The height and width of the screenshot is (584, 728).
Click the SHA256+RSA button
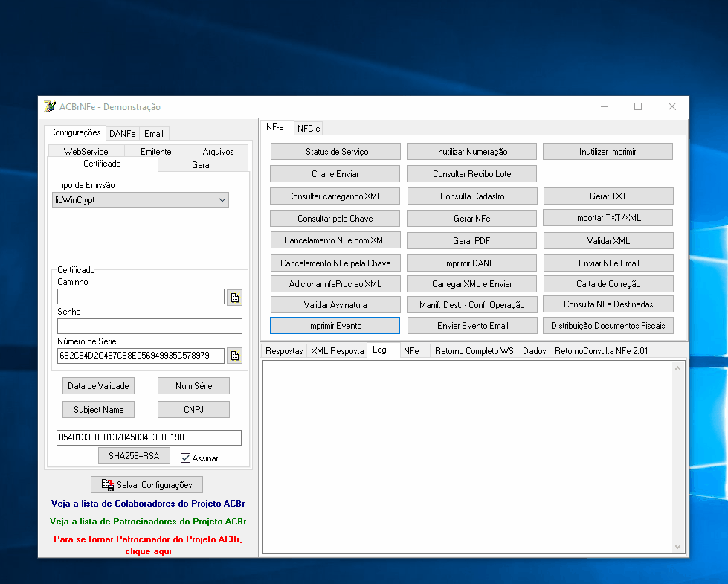click(134, 456)
